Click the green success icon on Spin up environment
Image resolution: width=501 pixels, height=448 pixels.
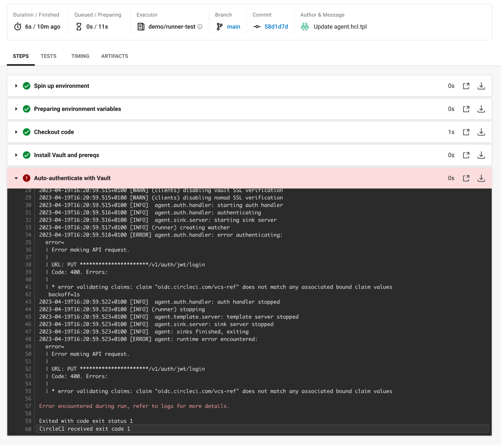(x=27, y=86)
